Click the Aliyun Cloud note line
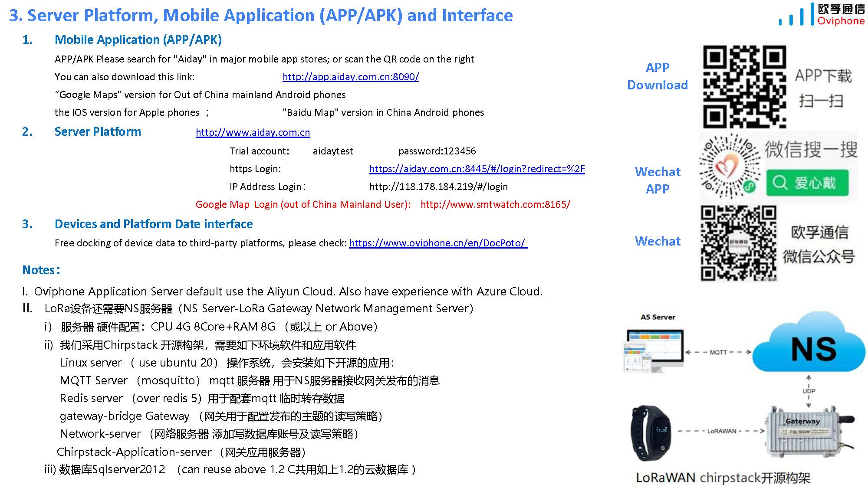This screenshot has height=488, width=868. click(283, 291)
